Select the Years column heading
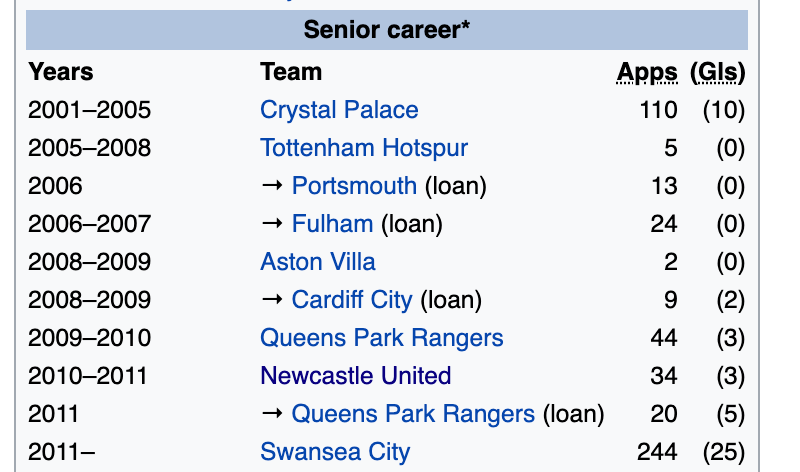The height and width of the screenshot is (472, 800). (x=61, y=72)
